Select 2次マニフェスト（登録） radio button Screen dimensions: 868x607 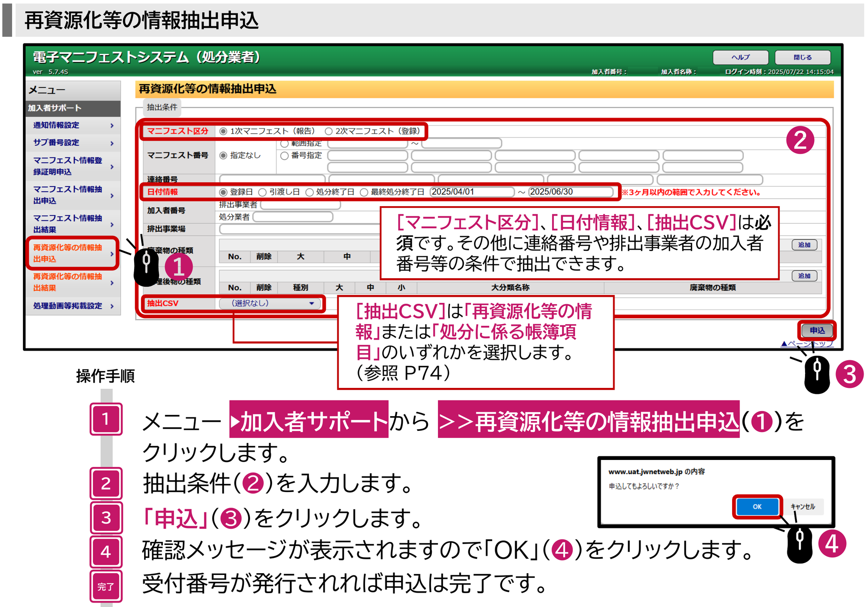pos(329,131)
